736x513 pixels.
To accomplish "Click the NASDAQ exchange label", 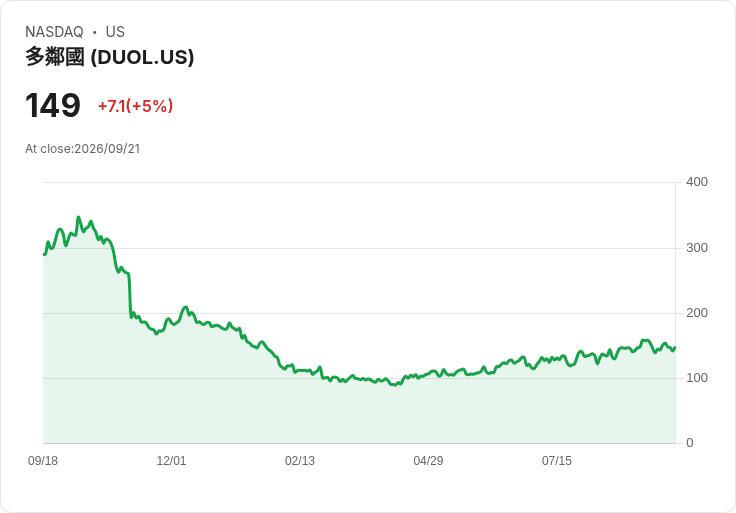I will click(x=54, y=32).
